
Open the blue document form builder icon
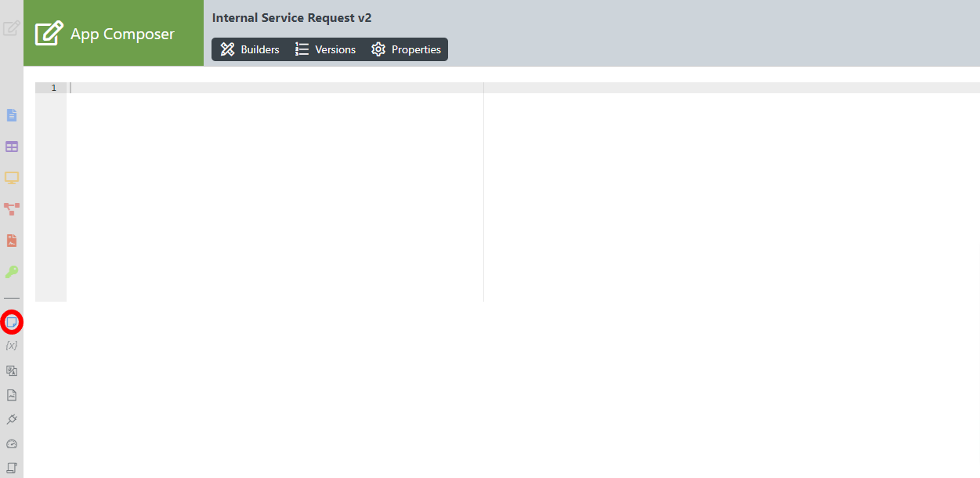[12, 115]
